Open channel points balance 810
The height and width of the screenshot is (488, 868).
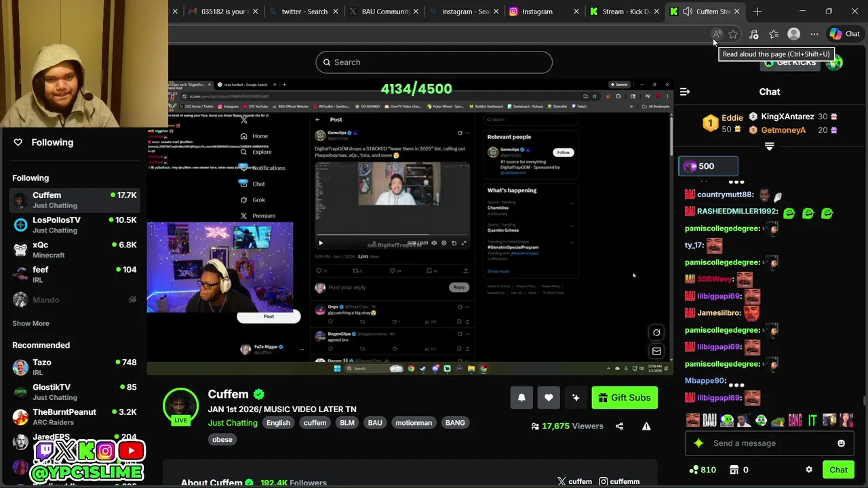tap(703, 470)
